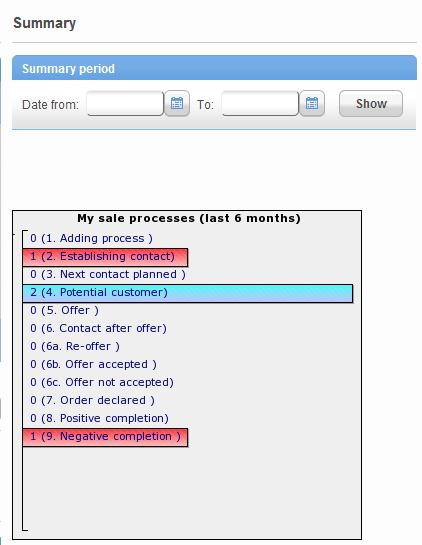Click the Positive completion row
This screenshot has height=545, width=422.
(99, 418)
